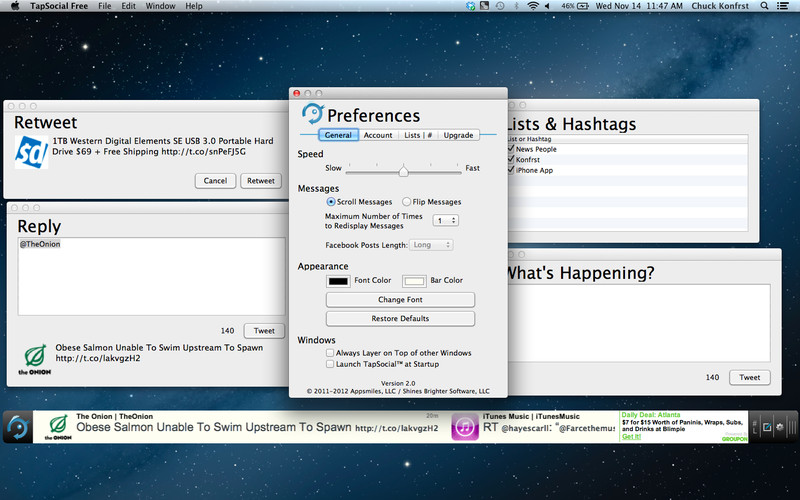Switch to Lists | # tab

[418, 135]
